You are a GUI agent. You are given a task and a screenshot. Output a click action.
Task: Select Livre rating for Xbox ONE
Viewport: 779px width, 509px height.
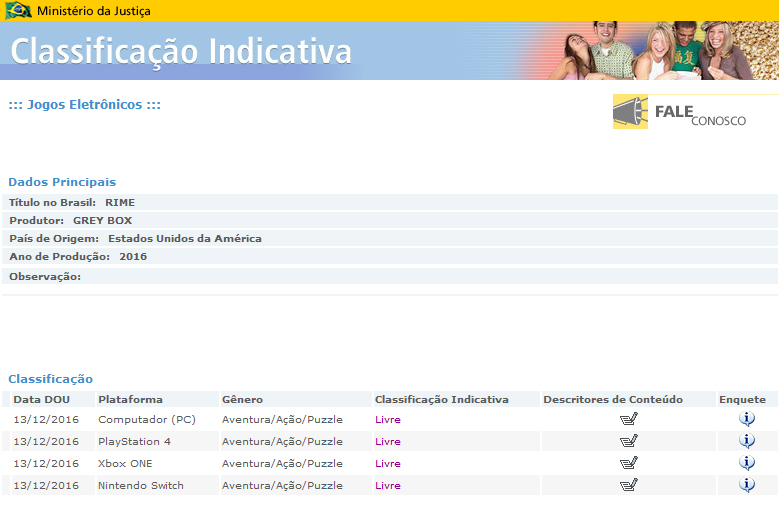click(x=388, y=463)
